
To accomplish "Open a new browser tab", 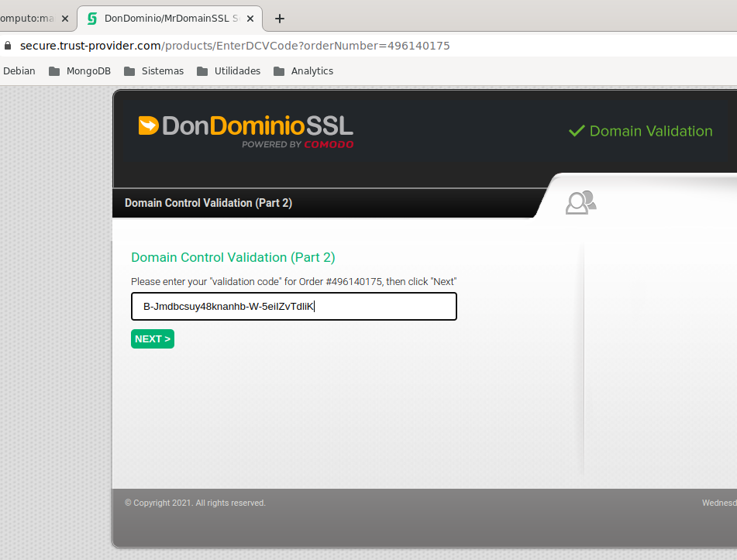I will pos(280,19).
